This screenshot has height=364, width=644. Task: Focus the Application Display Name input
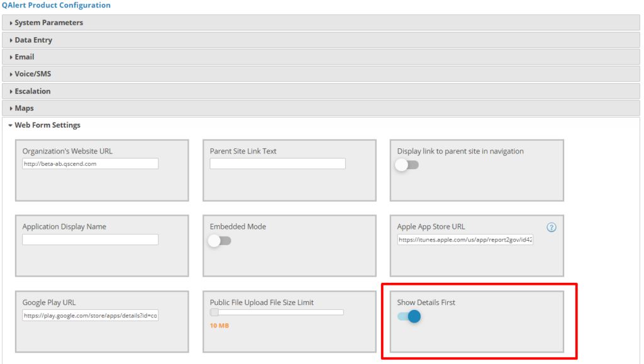click(x=90, y=240)
